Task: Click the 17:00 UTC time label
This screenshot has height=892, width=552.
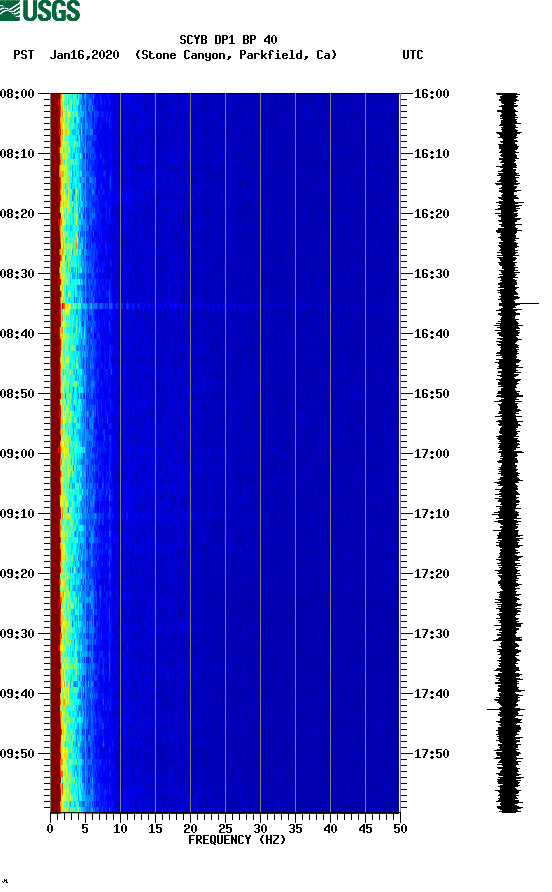Action: [x=431, y=454]
